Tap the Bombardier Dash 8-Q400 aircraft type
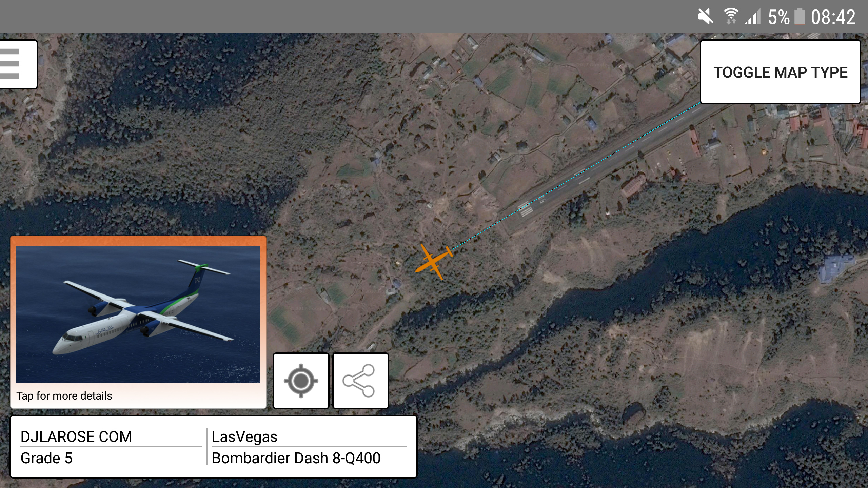 296,458
